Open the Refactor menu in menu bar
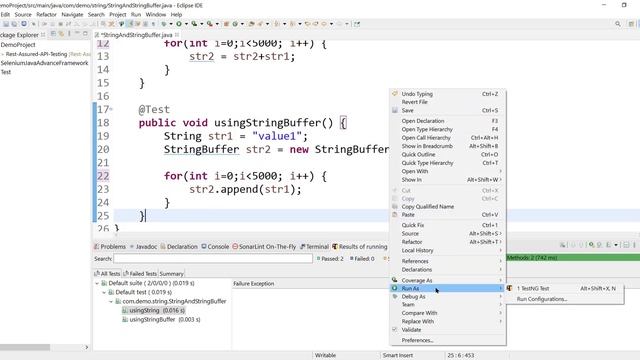Image resolution: width=640 pixels, height=360 pixels. point(47,14)
